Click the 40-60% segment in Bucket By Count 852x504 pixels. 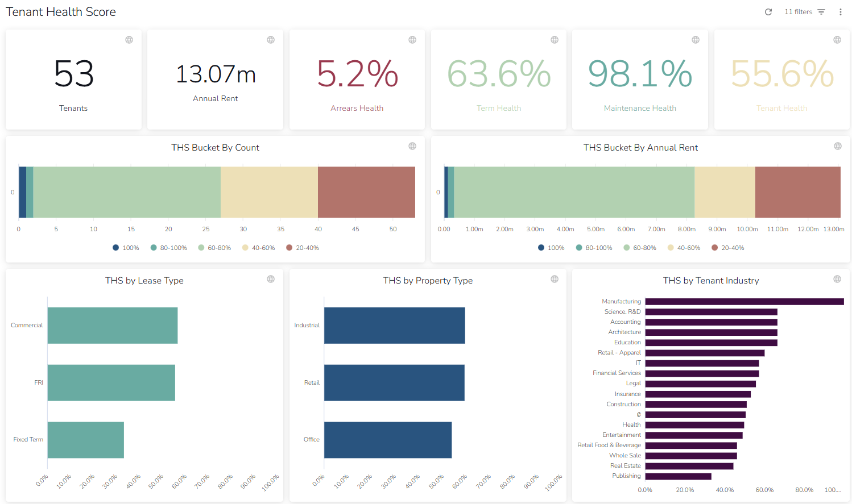[269, 192]
